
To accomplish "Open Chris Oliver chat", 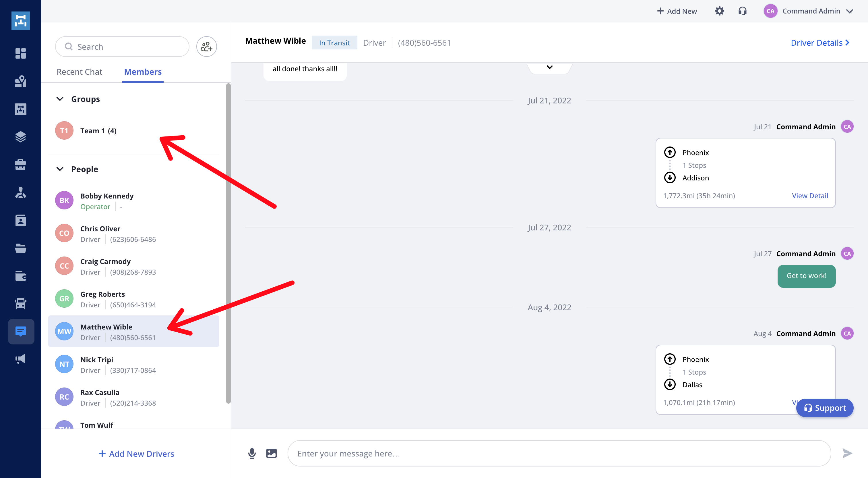I will point(134,234).
